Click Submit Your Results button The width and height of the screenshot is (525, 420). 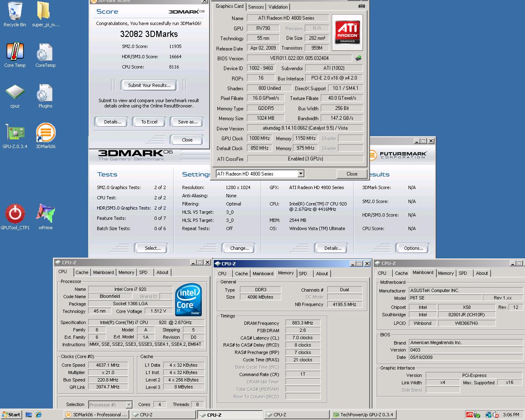[x=149, y=85]
